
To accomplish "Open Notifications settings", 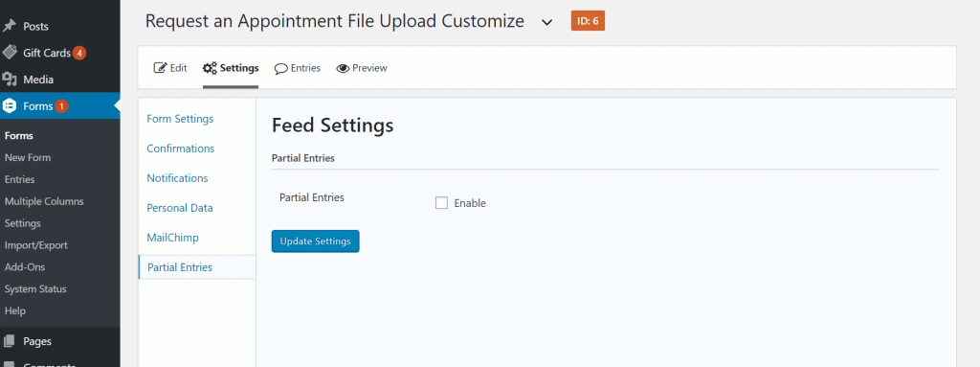I will coord(177,178).
